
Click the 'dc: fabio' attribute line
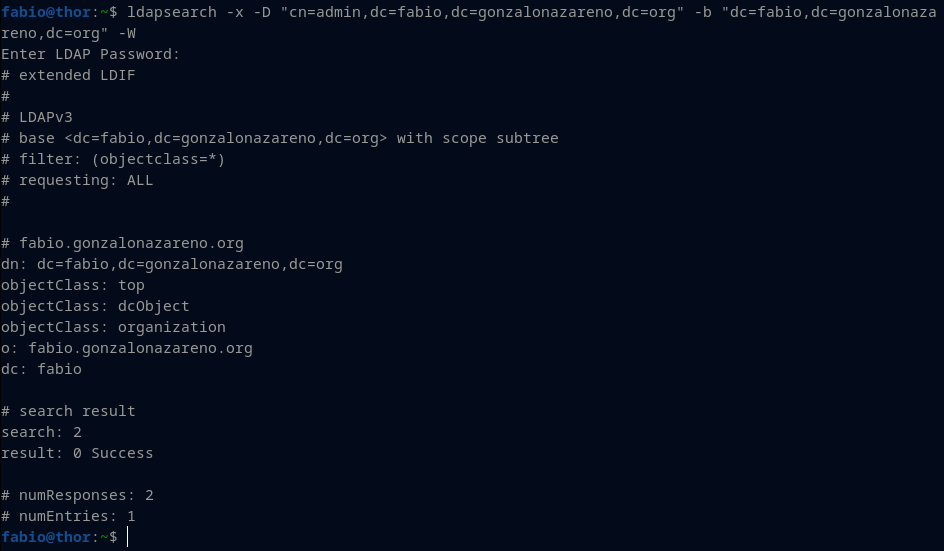41,369
